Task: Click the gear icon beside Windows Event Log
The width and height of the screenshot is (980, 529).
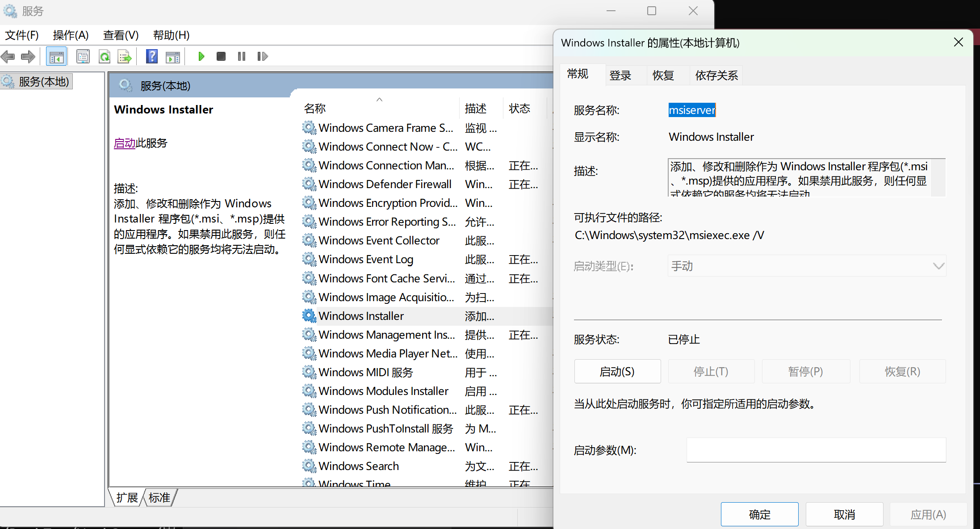Action: pos(309,259)
